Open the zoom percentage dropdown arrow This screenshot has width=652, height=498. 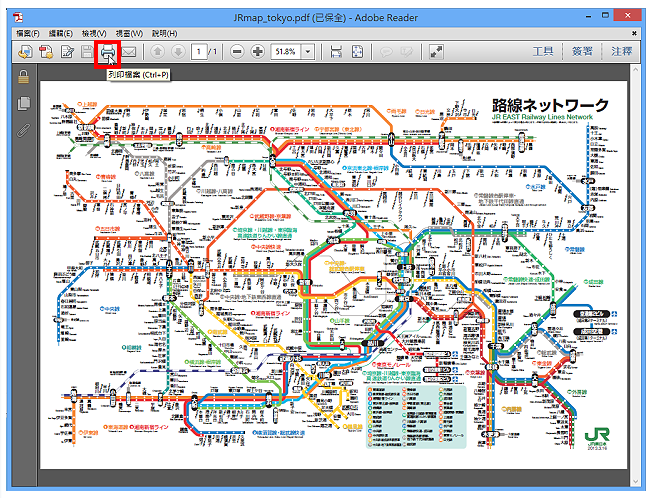point(308,52)
